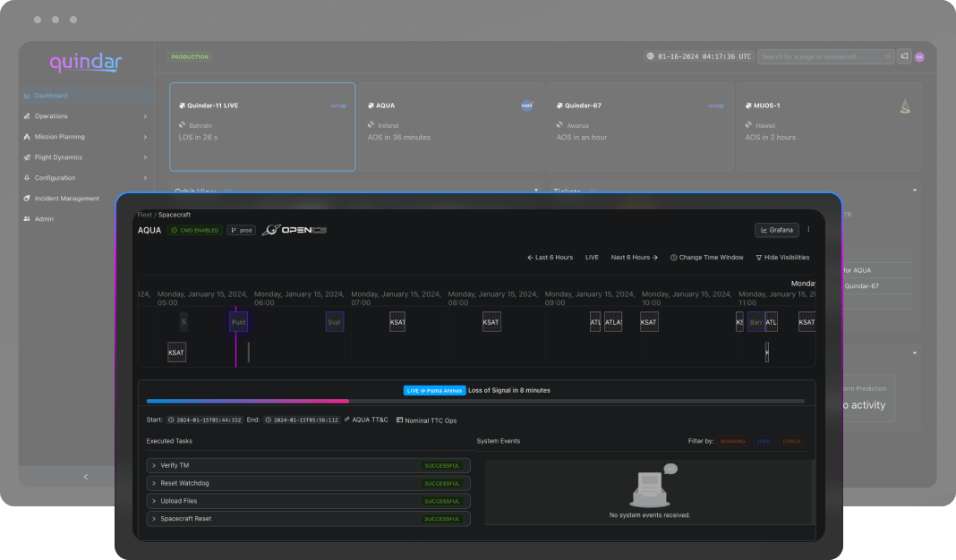This screenshot has width=956, height=560.
Task: Select the Punt contact on timeline
Action: [x=238, y=322]
